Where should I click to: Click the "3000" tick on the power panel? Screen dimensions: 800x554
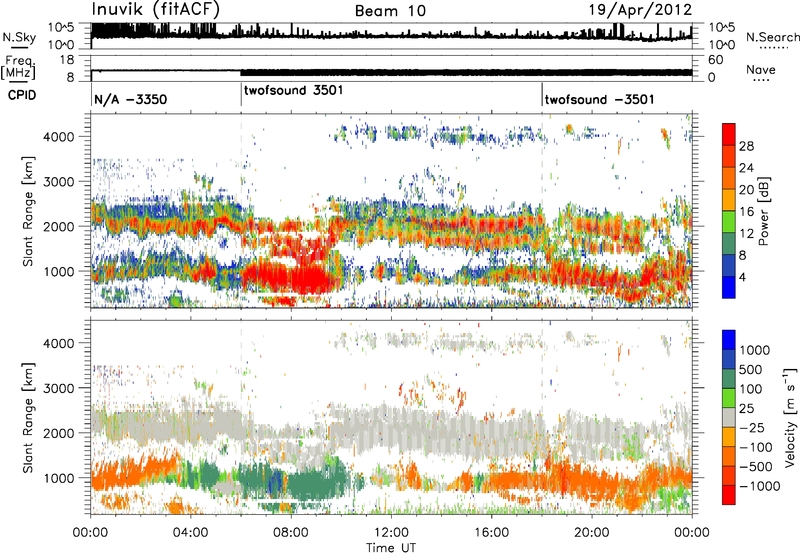[x=59, y=182]
